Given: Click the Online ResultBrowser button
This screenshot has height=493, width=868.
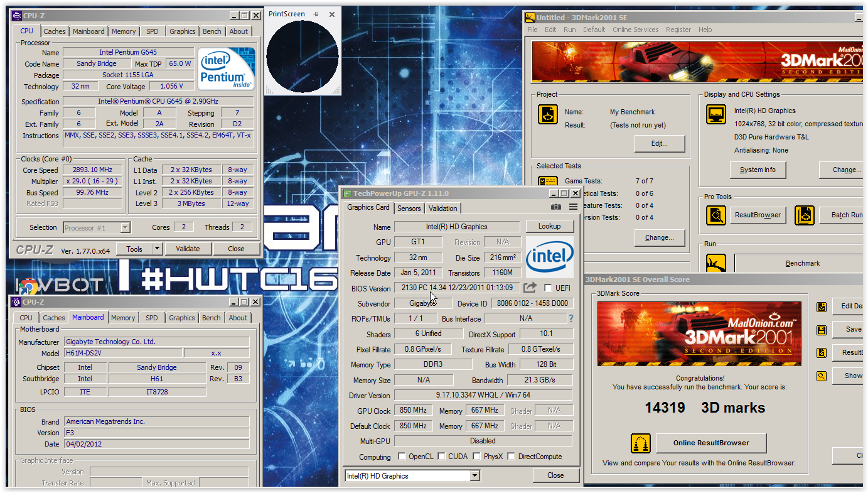Looking at the screenshot, I should tap(711, 443).
